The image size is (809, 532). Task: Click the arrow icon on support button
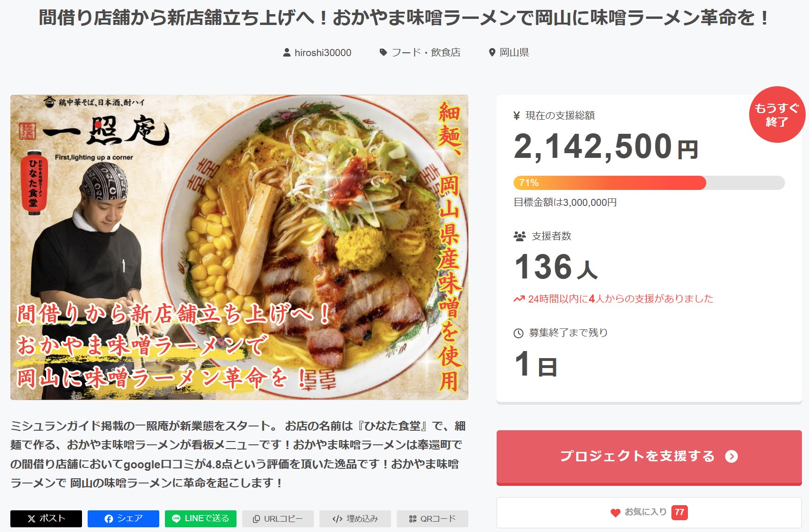731,456
